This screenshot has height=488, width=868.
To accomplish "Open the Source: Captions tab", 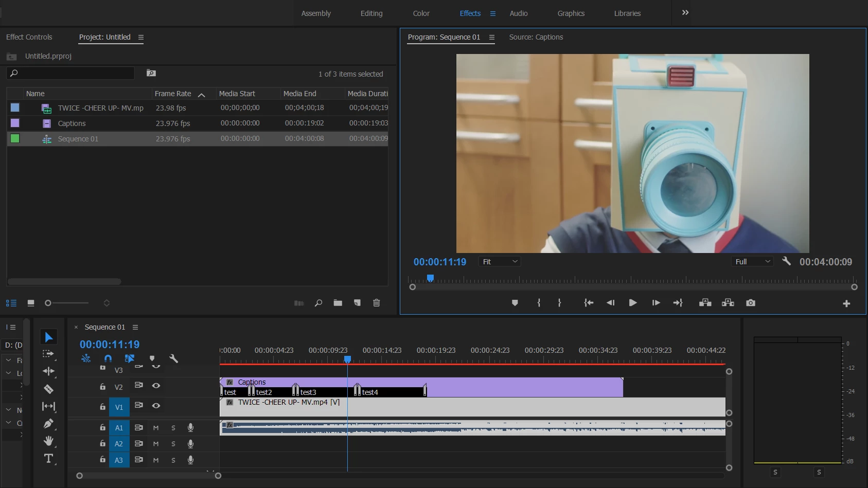I will (536, 37).
